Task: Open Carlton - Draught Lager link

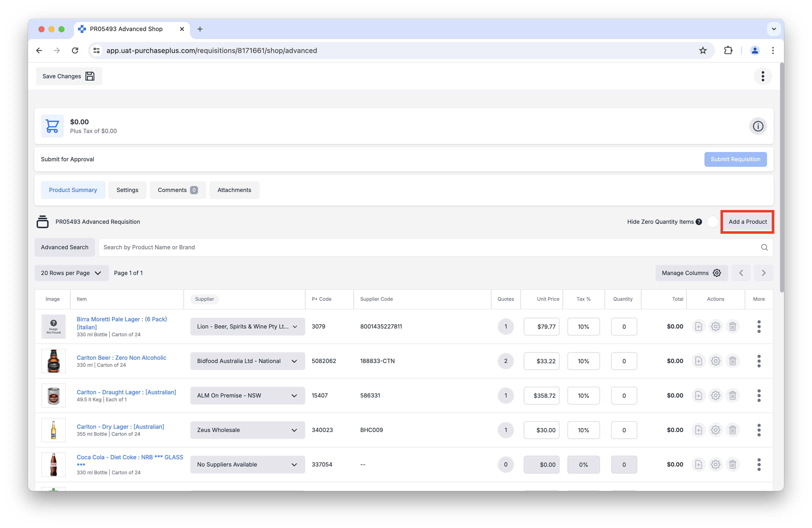Action: tap(126, 392)
